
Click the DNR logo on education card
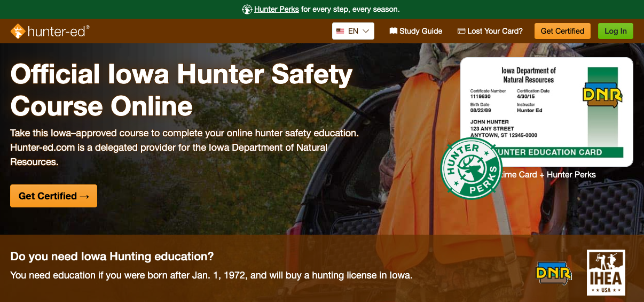pyautogui.click(x=602, y=95)
